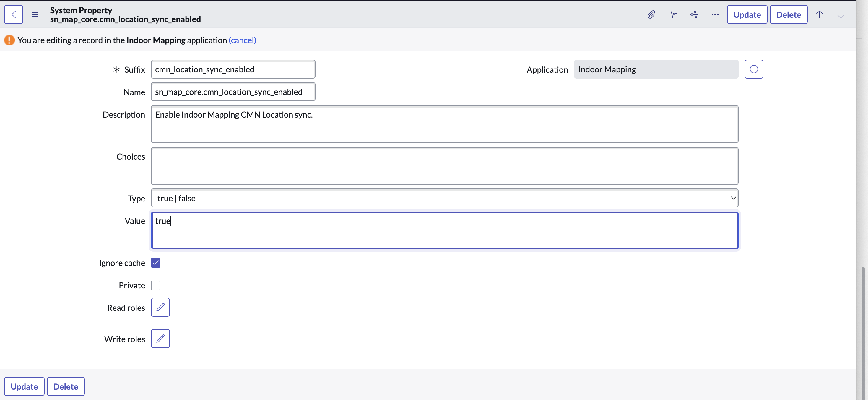
Task: Click the 'Ignore cache' label
Action: (122, 263)
